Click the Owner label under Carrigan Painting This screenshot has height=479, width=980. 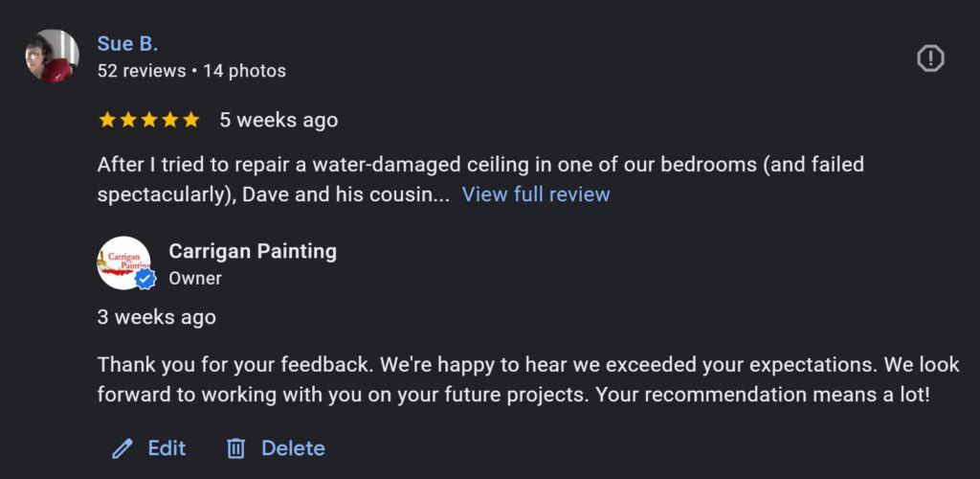tap(195, 279)
